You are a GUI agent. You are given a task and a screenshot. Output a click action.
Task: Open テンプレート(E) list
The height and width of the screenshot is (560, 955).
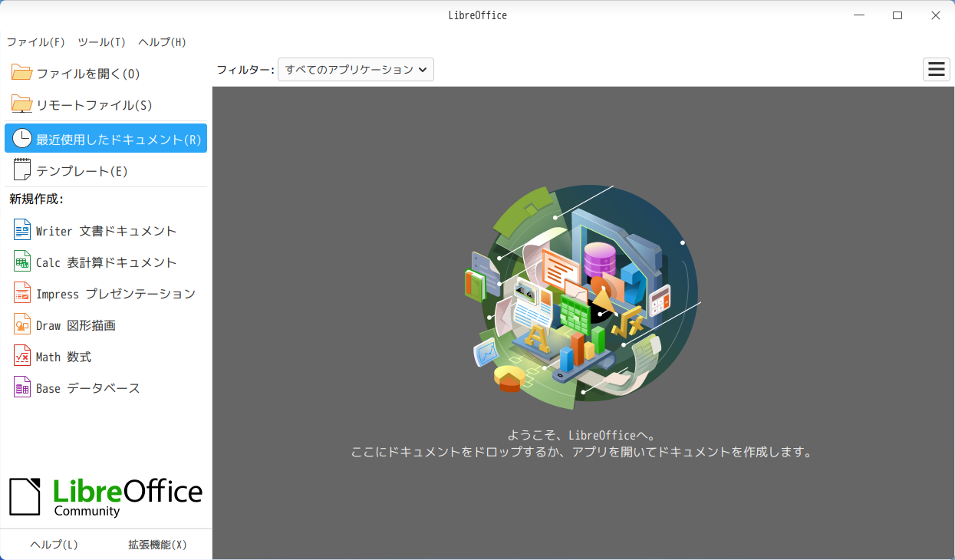tap(106, 170)
